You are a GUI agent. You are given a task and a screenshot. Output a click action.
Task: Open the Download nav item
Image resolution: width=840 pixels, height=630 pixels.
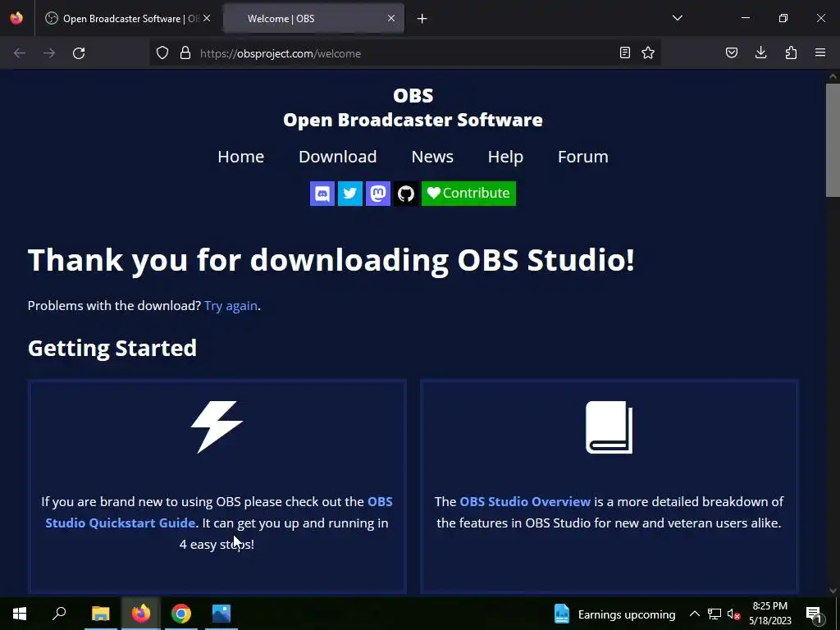(337, 157)
